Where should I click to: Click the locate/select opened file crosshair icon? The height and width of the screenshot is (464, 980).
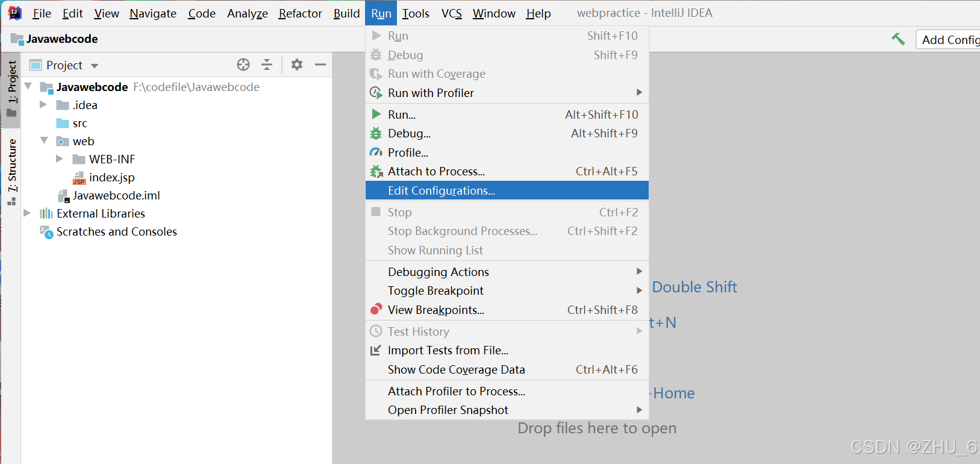[243, 64]
